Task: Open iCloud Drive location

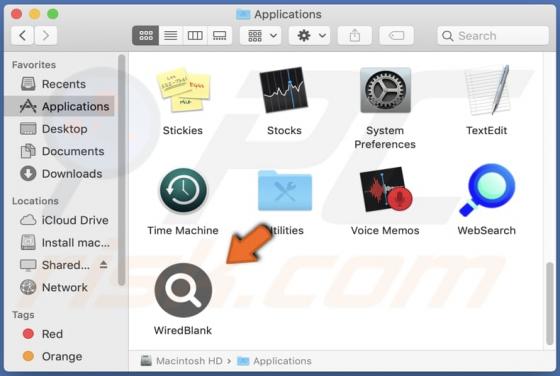Action: (x=60, y=220)
